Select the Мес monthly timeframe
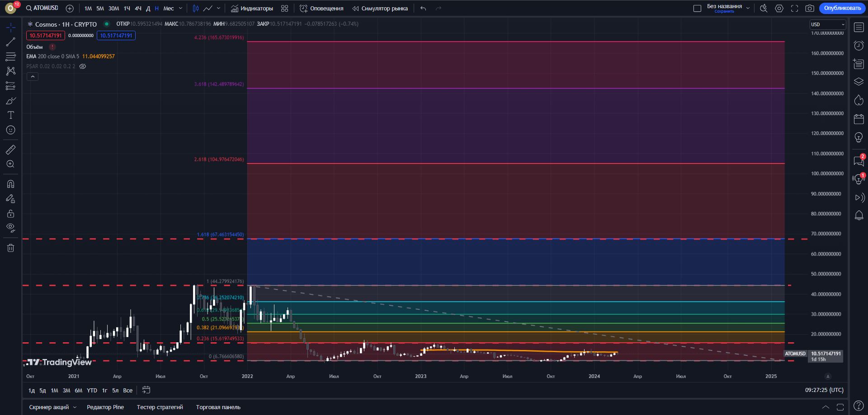868x415 pixels. coord(169,8)
